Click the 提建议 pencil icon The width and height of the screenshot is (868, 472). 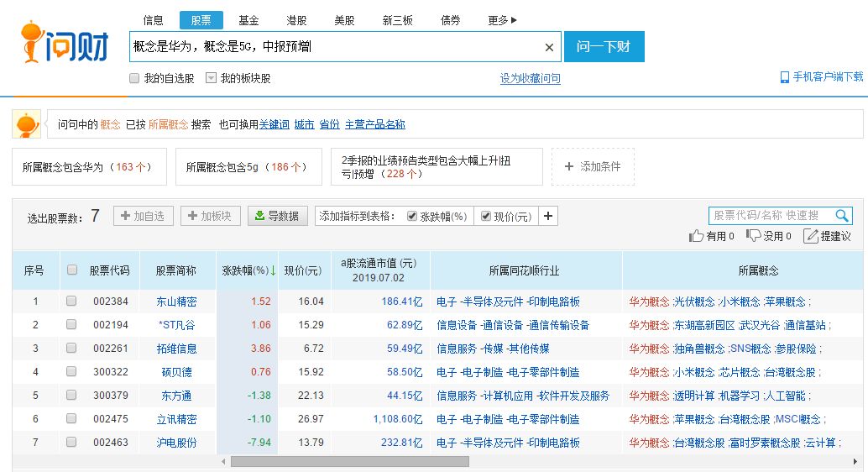(x=810, y=236)
